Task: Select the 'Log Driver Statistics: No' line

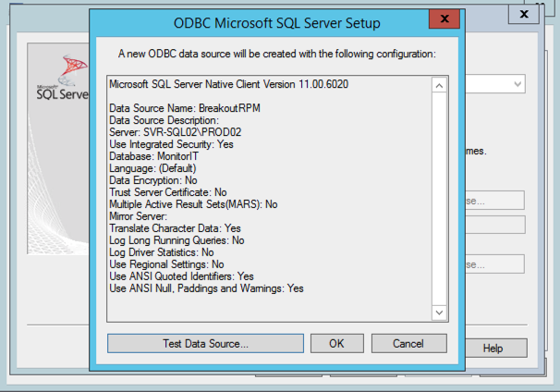Action: pyautogui.click(x=162, y=252)
